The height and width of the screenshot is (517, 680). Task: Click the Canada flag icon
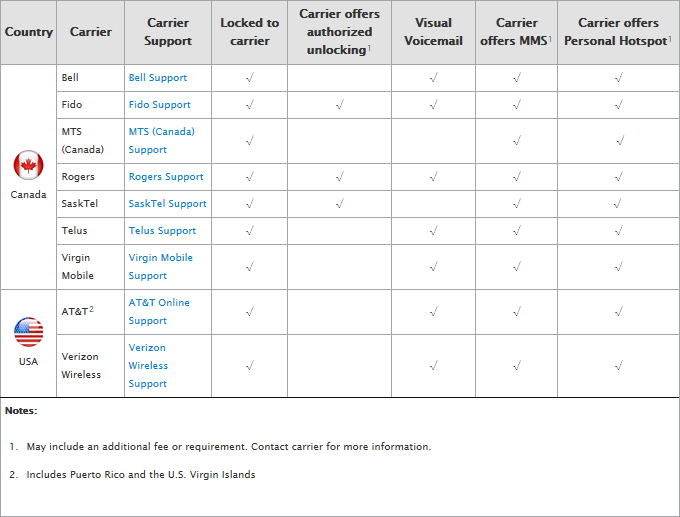(29, 165)
